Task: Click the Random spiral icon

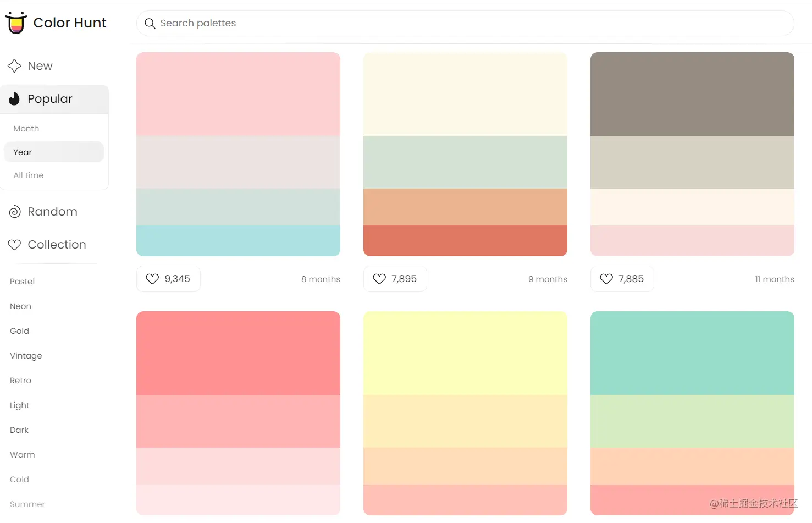Action: 15,212
